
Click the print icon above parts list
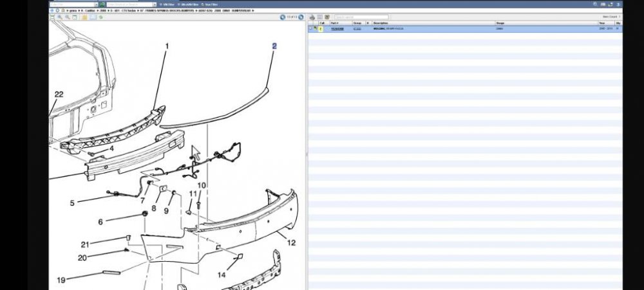coord(312,17)
